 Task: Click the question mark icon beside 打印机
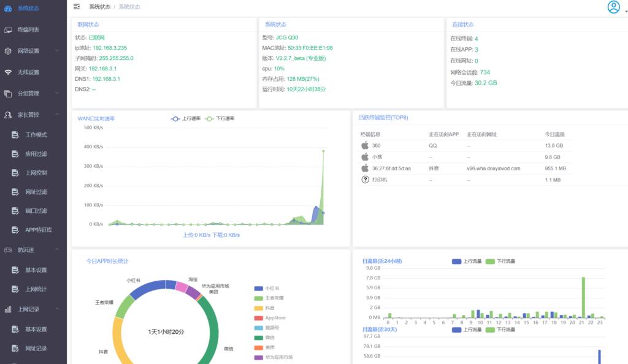(366, 180)
